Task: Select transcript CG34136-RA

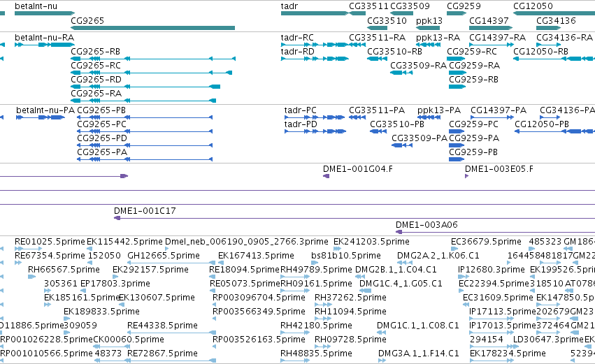Action: click(x=549, y=45)
